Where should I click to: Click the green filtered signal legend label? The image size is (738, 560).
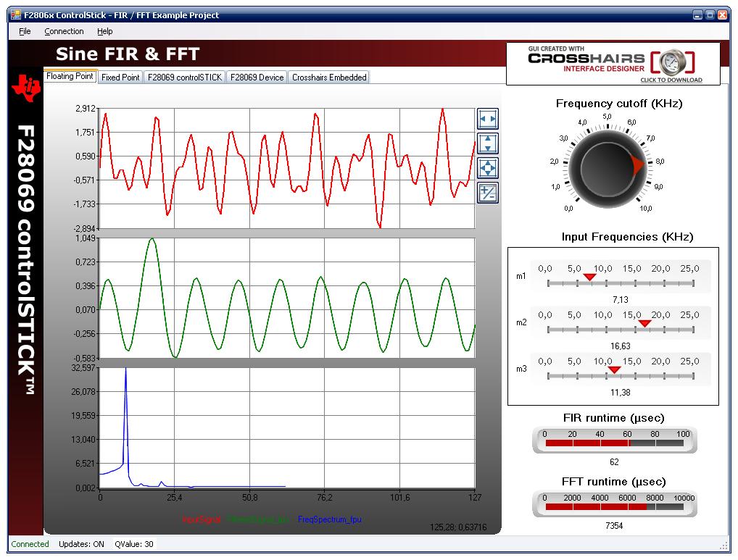coord(258,519)
